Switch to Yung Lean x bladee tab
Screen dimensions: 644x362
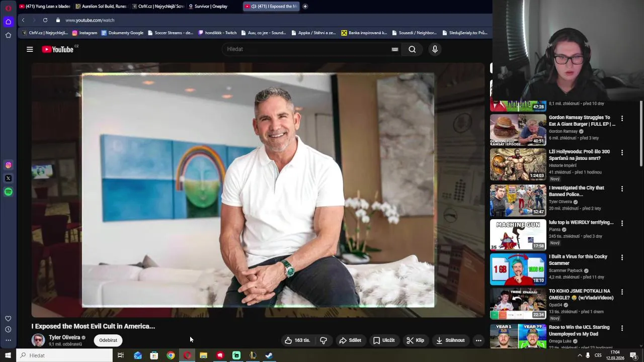[45, 7]
